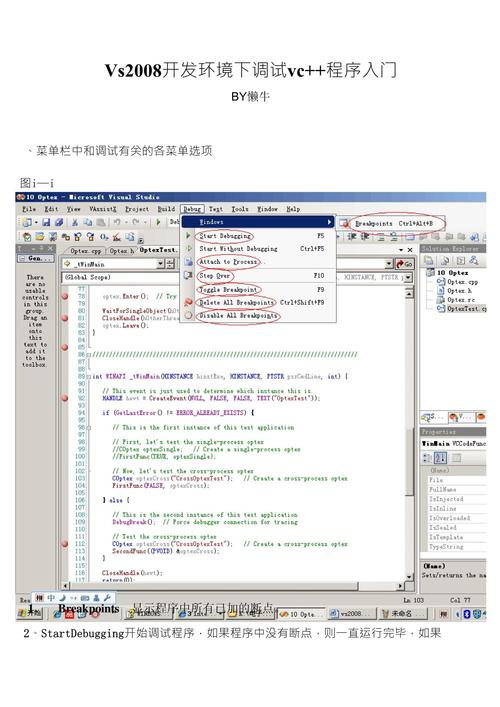The width and height of the screenshot is (500, 707).
Task: Click the Paste icon in toolbar
Action: coord(101,222)
